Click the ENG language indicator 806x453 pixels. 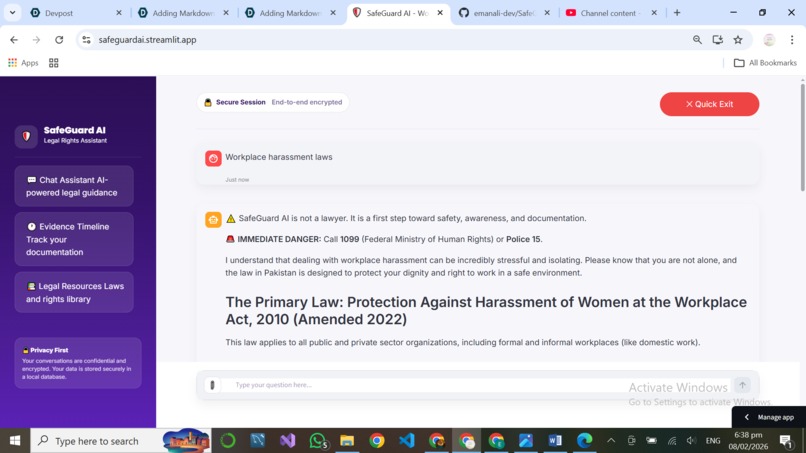[x=713, y=441]
